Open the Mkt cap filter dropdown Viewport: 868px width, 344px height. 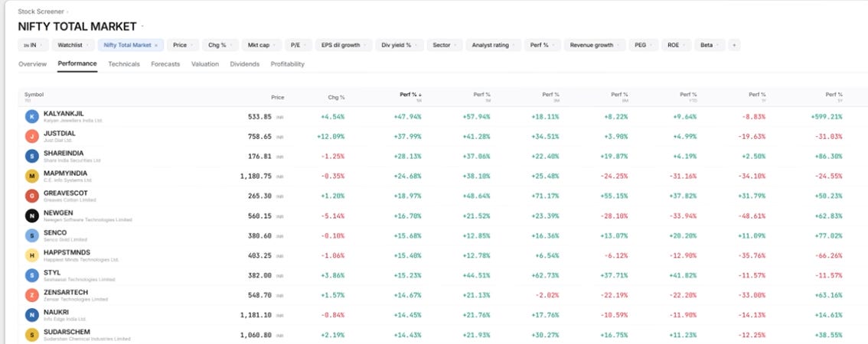click(261, 45)
